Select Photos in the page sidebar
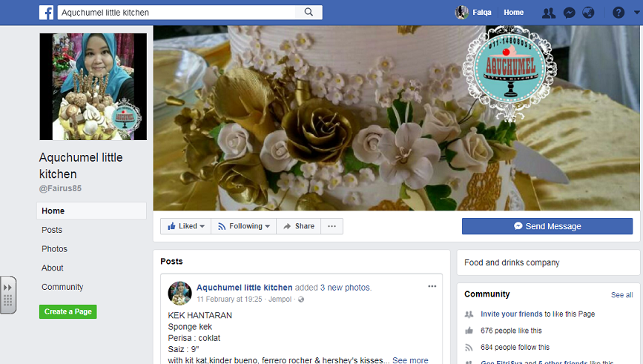Image resolution: width=643 pixels, height=364 pixels. coord(54,249)
